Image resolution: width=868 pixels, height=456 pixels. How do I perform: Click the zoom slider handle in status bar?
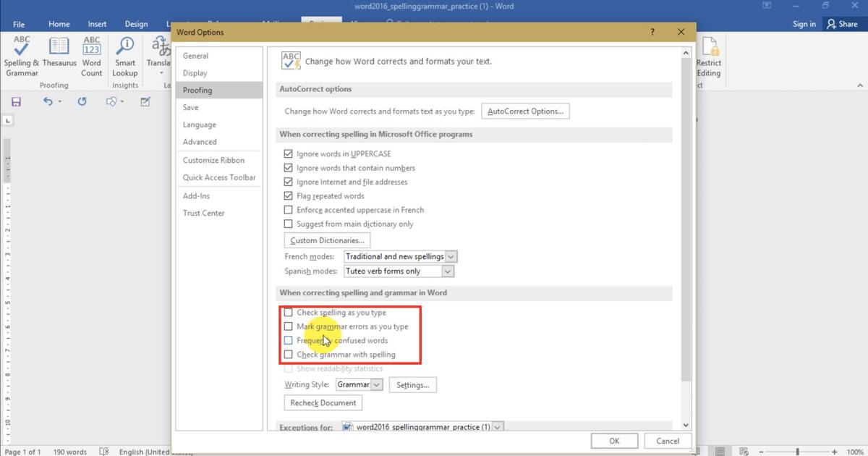797,452
